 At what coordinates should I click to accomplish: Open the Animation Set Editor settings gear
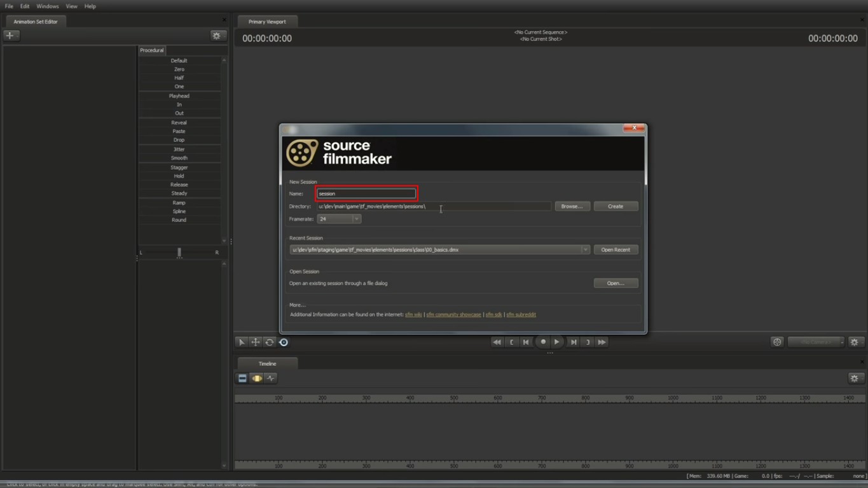(x=217, y=36)
